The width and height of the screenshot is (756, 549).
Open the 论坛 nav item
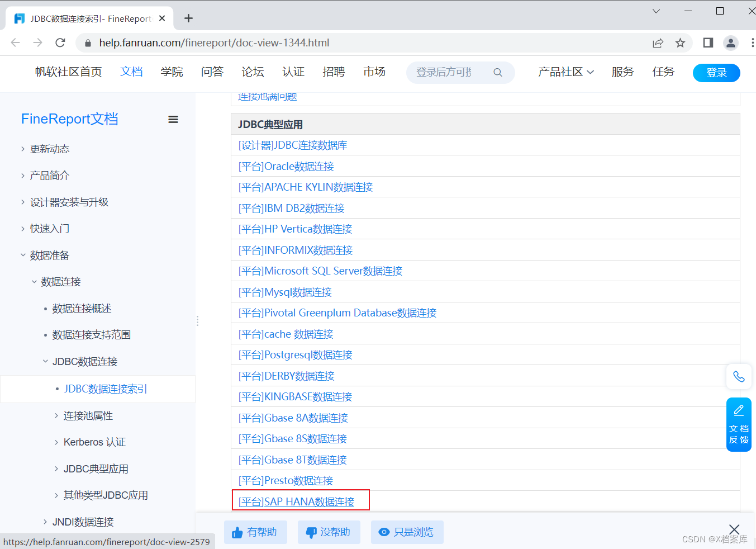point(253,72)
